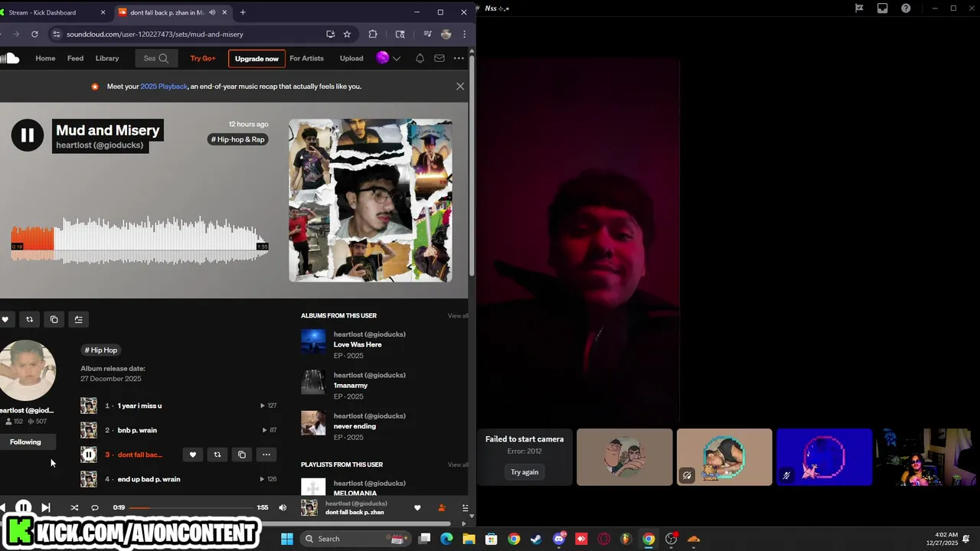
Task: Open the Library tab in SoundCloud
Action: [x=107, y=58]
